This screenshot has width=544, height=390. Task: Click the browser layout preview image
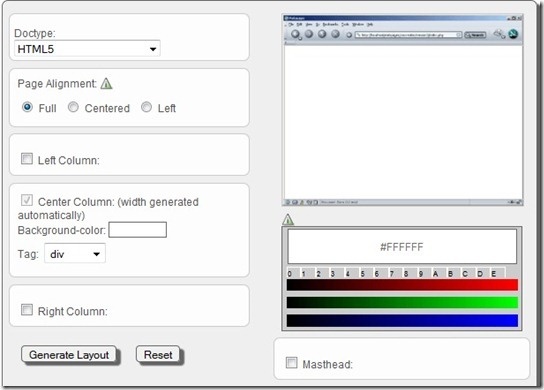pyautogui.click(x=402, y=110)
